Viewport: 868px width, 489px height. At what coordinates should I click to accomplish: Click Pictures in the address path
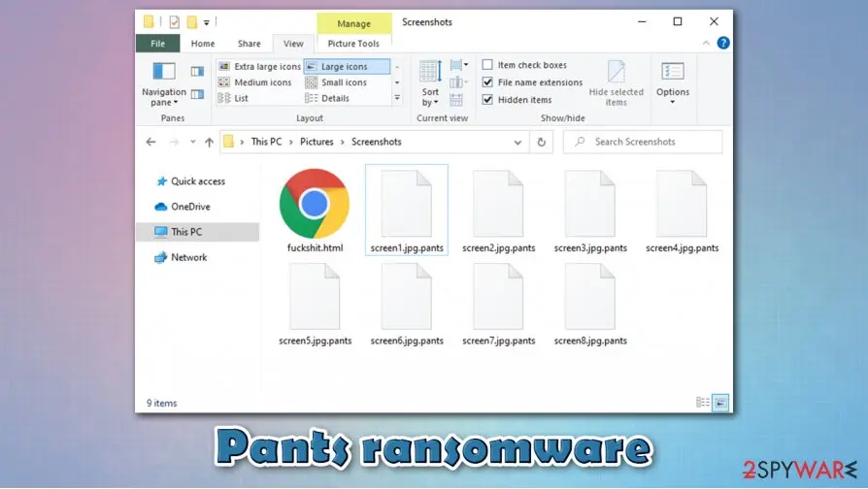tap(317, 143)
